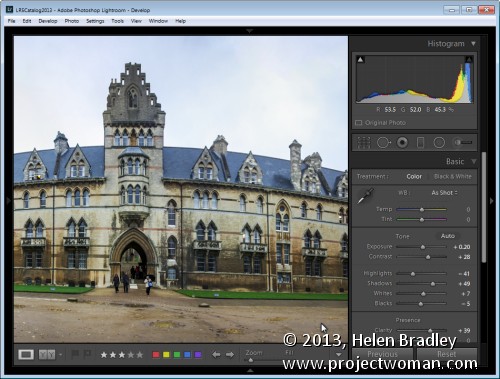Apply the red color label swatch
500x379 pixels.
click(x=156, y=355)
